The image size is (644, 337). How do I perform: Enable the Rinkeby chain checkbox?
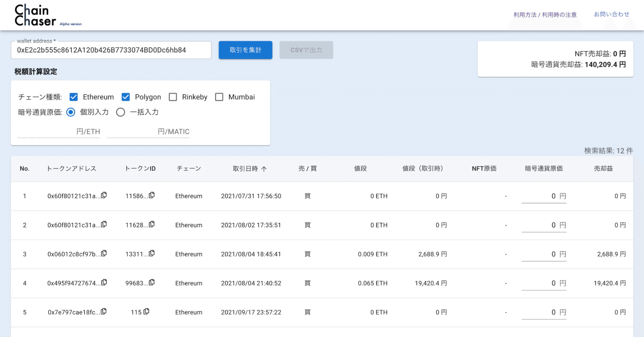[173, 97]
